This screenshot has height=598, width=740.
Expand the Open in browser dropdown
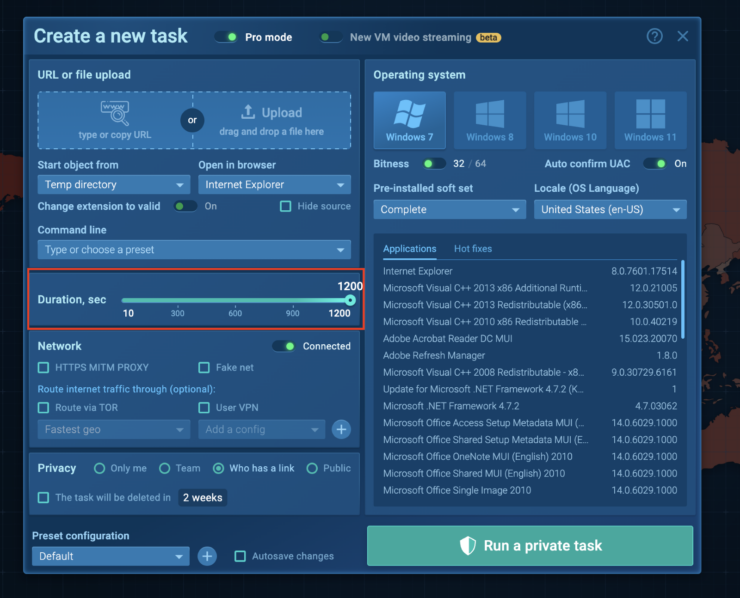[x=274, y=185]
